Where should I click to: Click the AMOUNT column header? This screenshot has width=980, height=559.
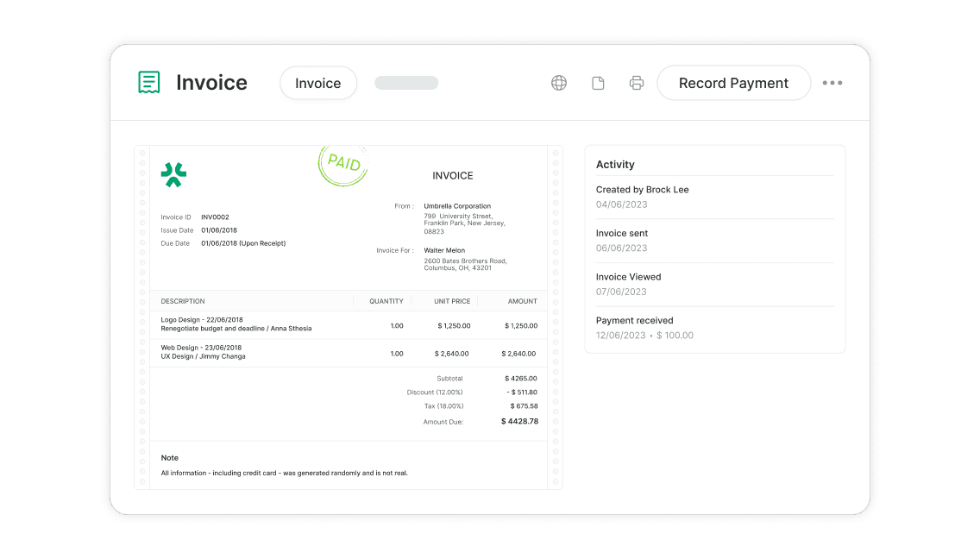[x=522, y=301]
